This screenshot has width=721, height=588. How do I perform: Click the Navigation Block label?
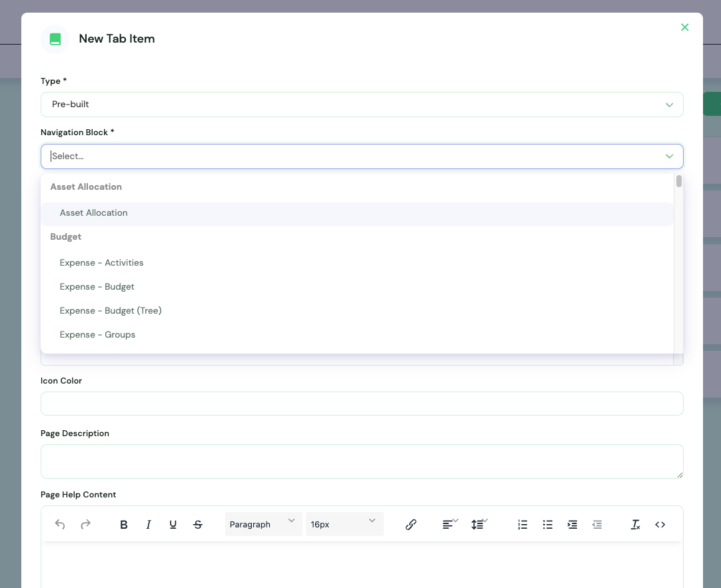pyautogui.click(x=77, y=133)
